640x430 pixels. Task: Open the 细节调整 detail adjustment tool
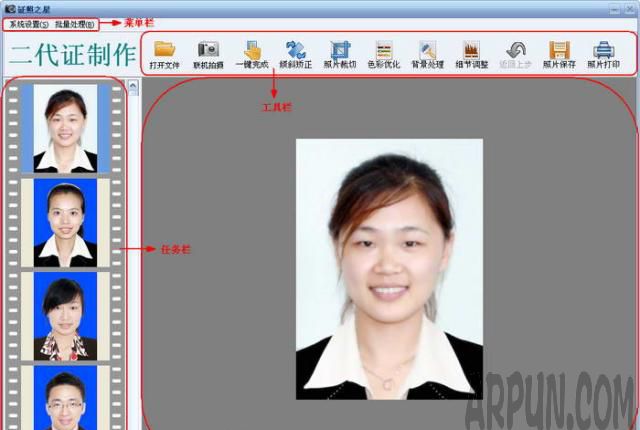[x=472, y=53]
